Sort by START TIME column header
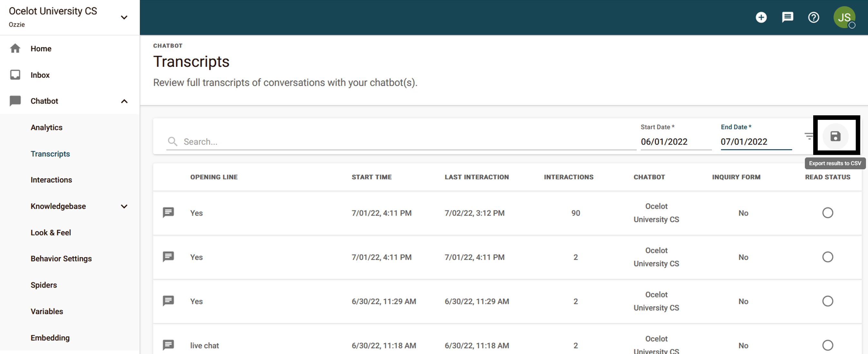Viewport: 868px width, 354px height. coord(371,177)
